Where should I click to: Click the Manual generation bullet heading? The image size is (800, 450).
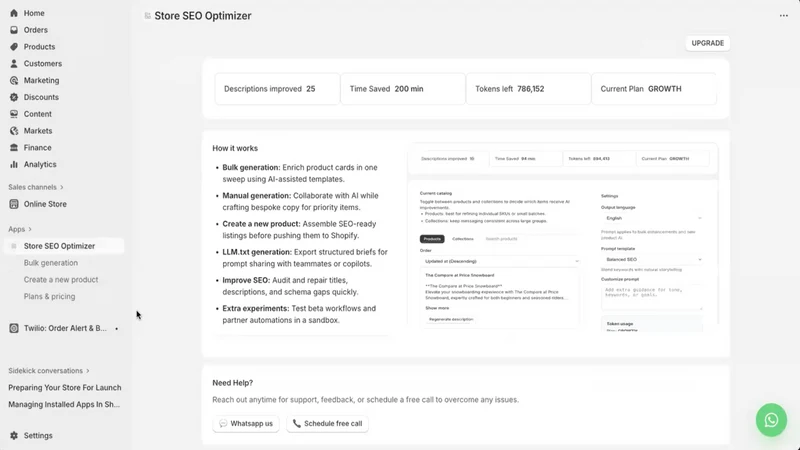point(257,195)
